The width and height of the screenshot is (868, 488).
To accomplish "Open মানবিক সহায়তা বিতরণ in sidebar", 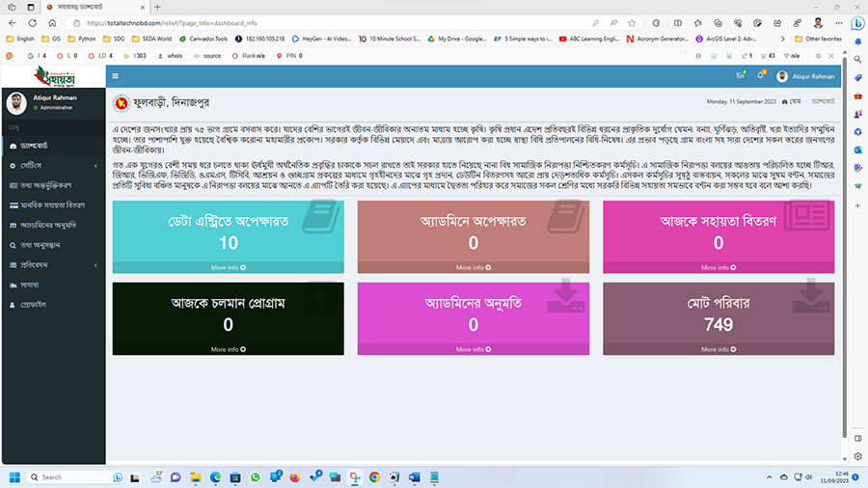I will (53, 205).
